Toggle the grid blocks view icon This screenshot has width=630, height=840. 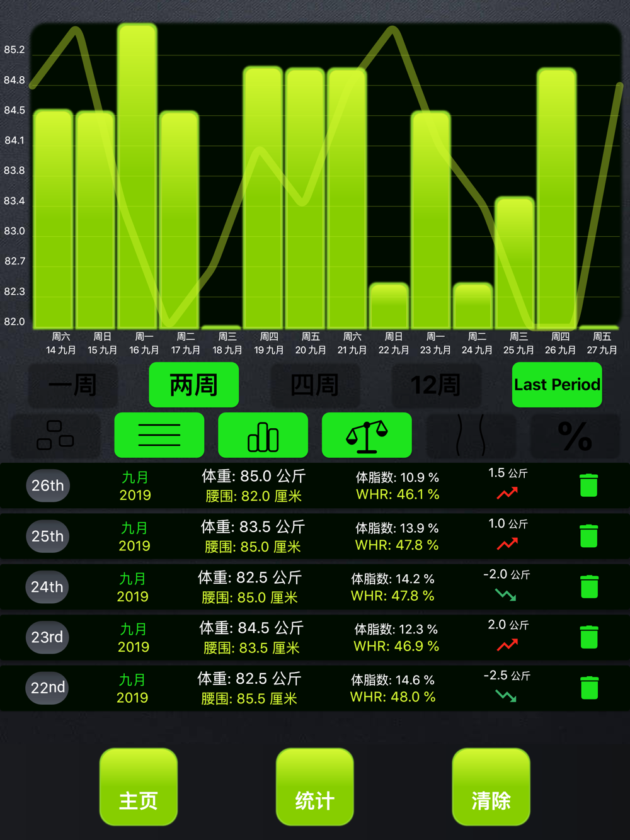click(x=55, y=435)
